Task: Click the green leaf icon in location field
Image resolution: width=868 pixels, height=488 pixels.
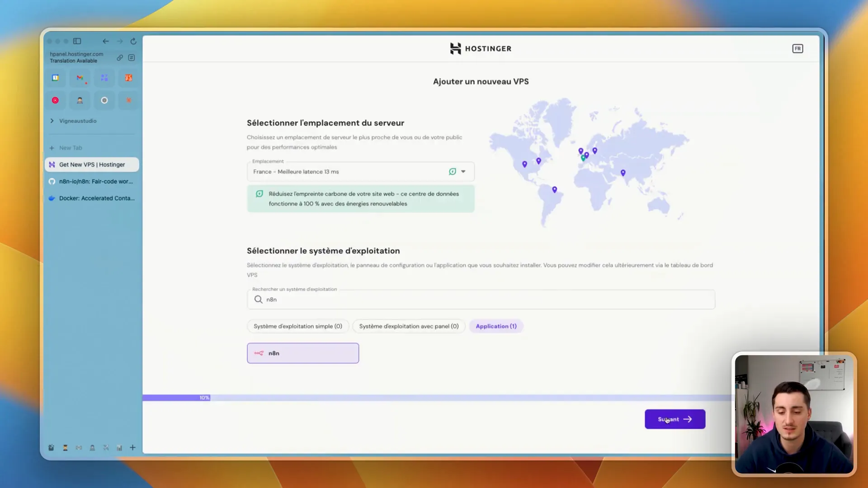Action: (452, 172)
